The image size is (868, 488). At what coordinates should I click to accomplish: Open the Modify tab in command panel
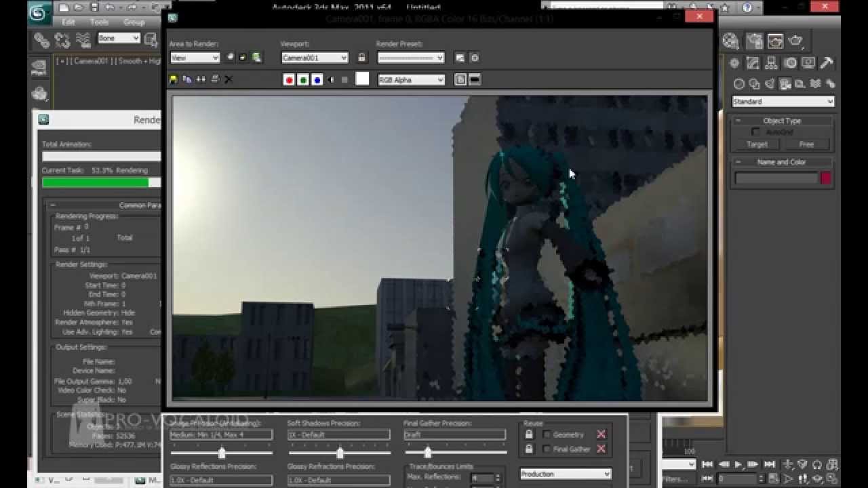753,63
